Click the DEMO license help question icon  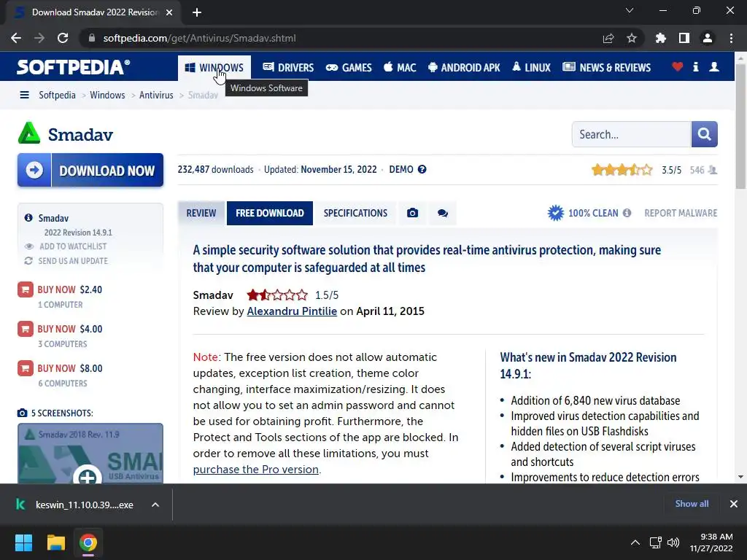[422, 169]
